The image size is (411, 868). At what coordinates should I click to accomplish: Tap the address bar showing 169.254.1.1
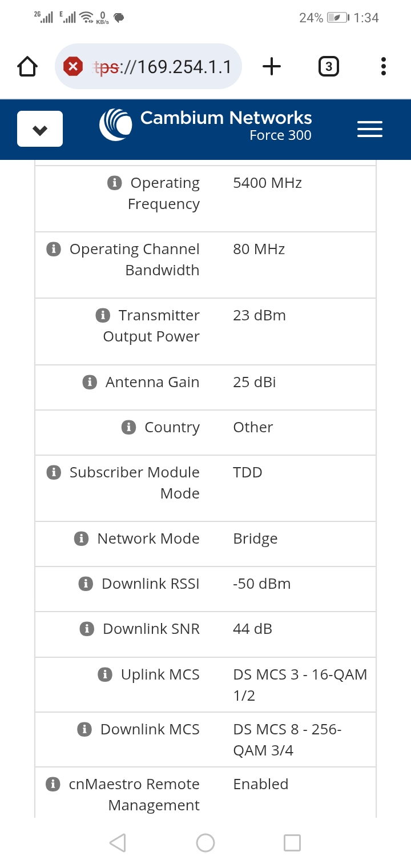(x=160, y=67)
